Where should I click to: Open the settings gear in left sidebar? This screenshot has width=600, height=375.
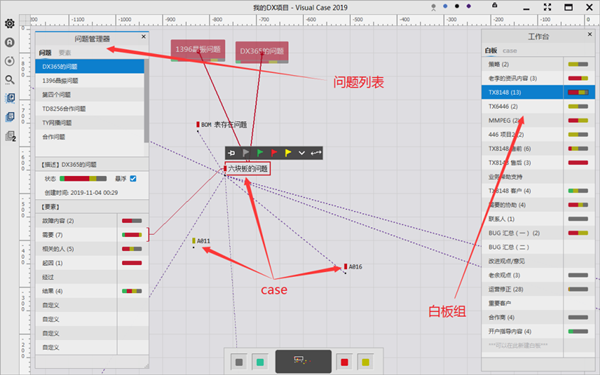pyautogui.click(x=10, y=24)
